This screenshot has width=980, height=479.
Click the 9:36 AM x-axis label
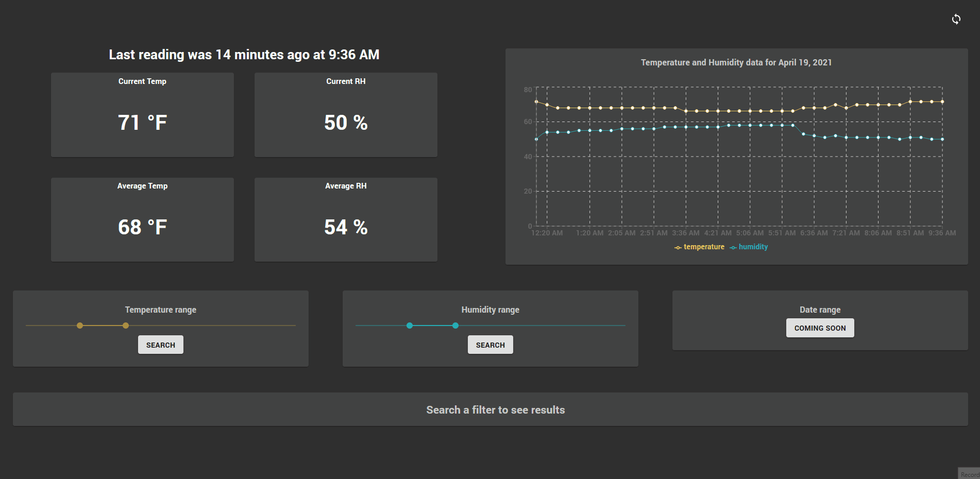pos(942,233)
